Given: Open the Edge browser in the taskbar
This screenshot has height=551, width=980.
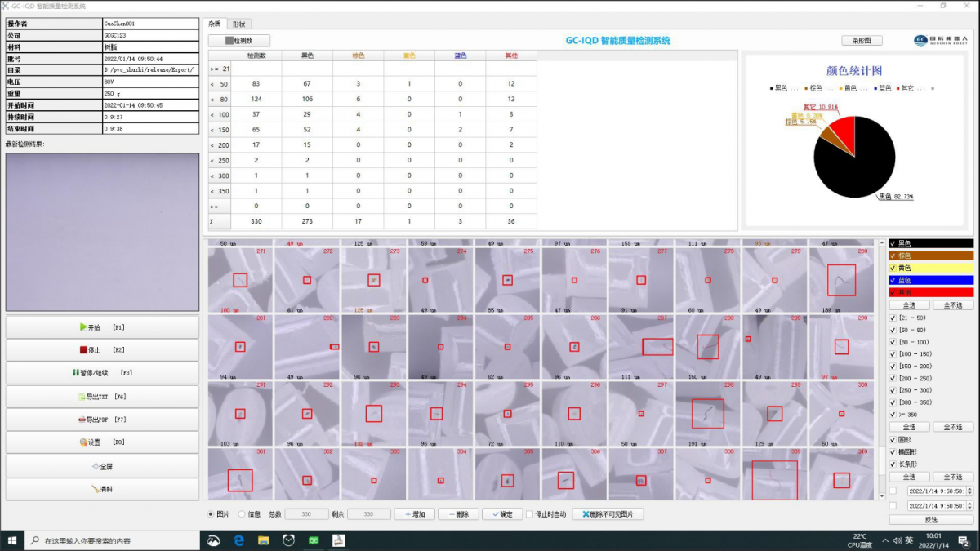Looking at the screenshot, I should pyautogui.click(x=239, y=540).
